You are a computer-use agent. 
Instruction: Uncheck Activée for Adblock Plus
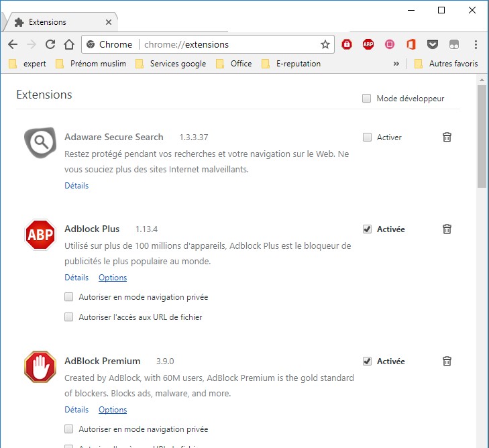(367, 229)
